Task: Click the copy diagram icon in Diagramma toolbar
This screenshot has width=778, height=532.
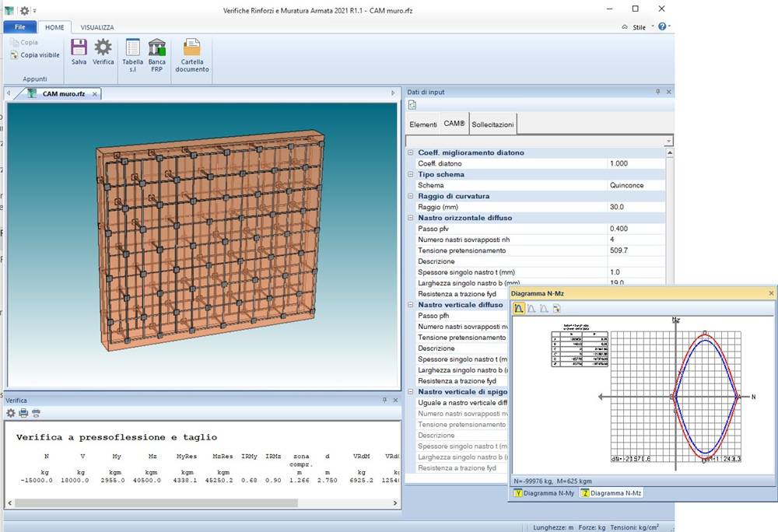Action: pyautogui.click(x=557, y=309)
